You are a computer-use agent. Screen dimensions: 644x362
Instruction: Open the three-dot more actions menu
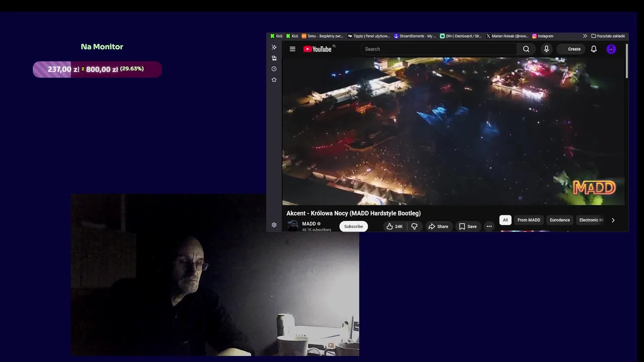click(489, 226)
